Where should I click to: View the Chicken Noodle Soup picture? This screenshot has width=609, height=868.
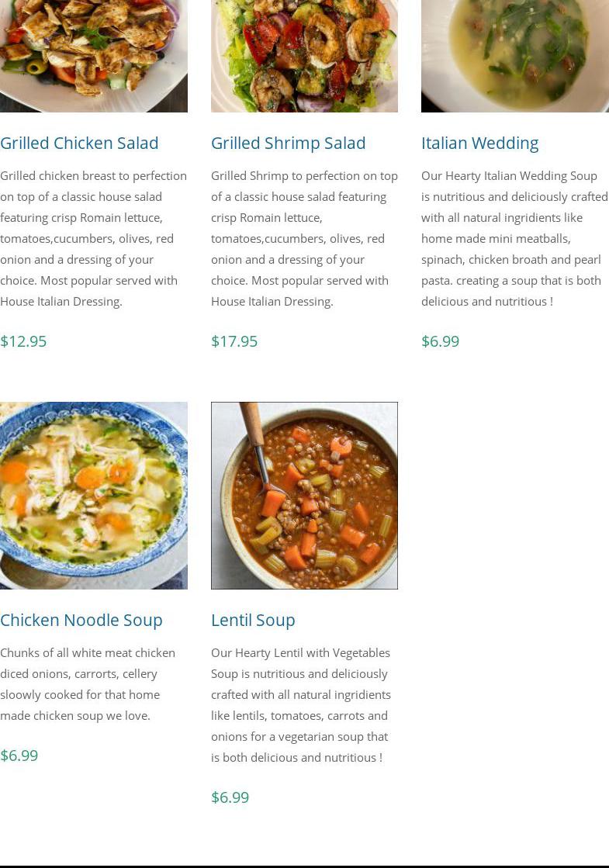(x=93, y=495)
